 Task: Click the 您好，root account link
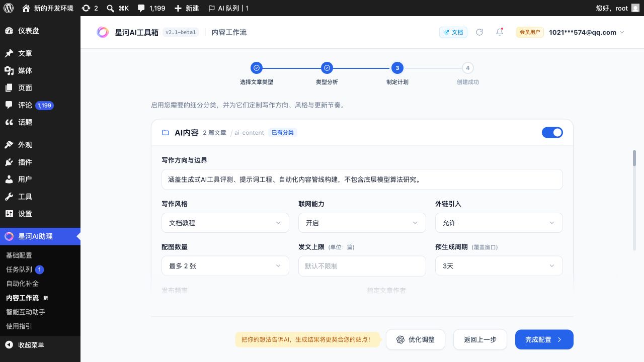pyautogui.click(x=611, y=8)
